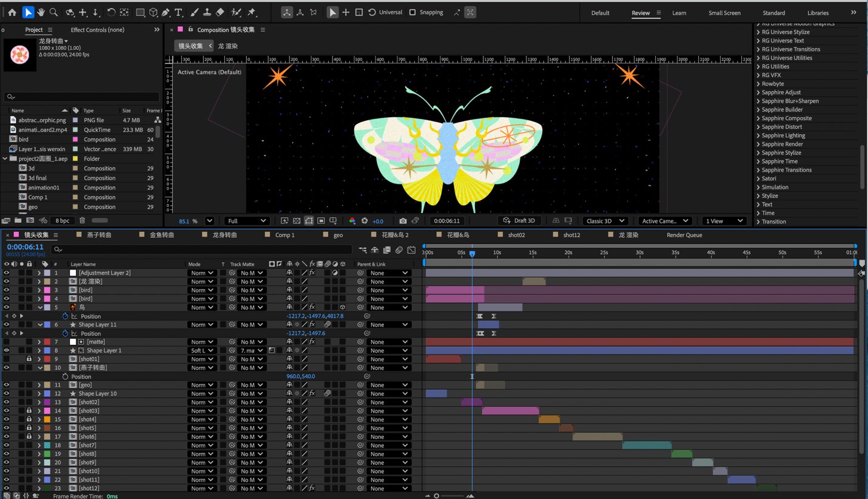
Task: Open the Classic 3D renderer dropdown
Action: click(607, 221)
